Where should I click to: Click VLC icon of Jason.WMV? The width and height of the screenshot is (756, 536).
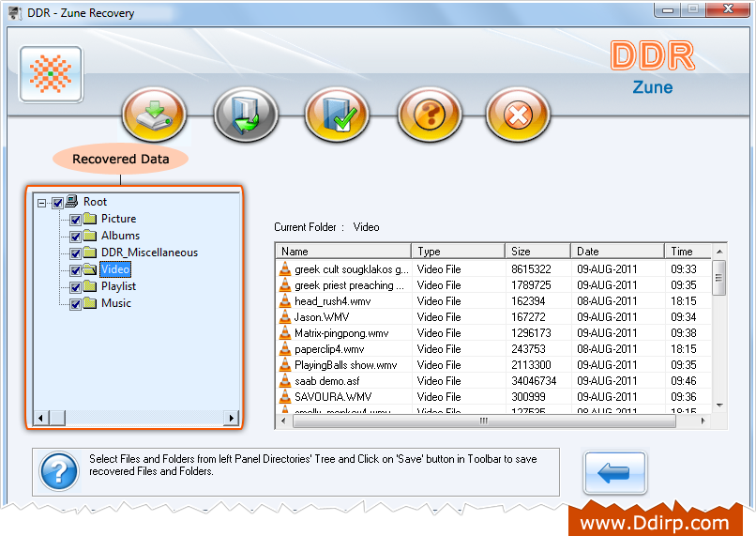tap(285, 317)
